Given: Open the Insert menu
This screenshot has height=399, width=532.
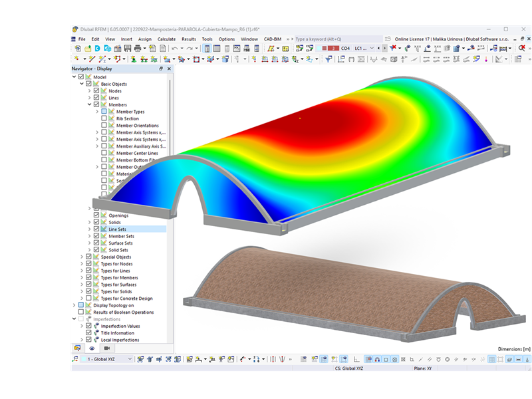Looking at the screenshot, I should 126,39.
